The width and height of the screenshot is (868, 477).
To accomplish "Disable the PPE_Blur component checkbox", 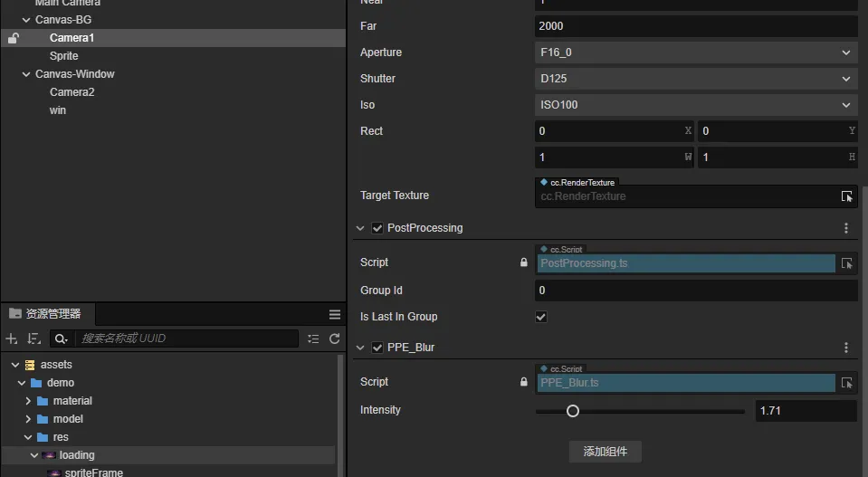I will click(377, 348).
